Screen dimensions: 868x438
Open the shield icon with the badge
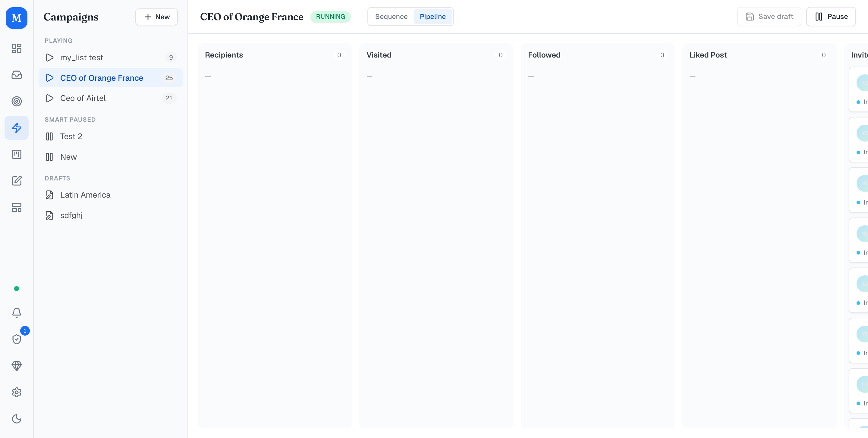click(x=17, y=339)
